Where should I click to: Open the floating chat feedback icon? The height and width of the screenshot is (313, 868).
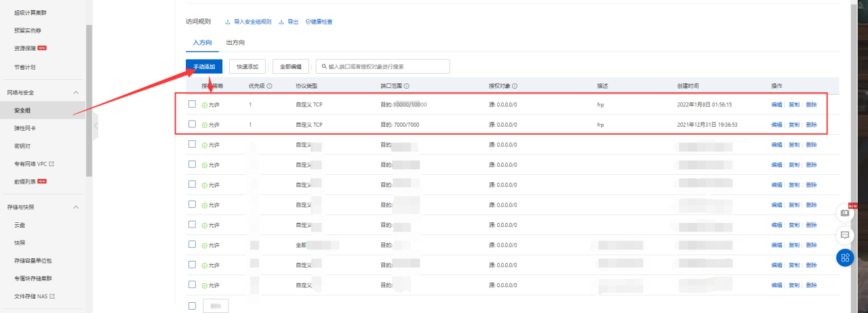pyautogui.click(x=845, y=234)
